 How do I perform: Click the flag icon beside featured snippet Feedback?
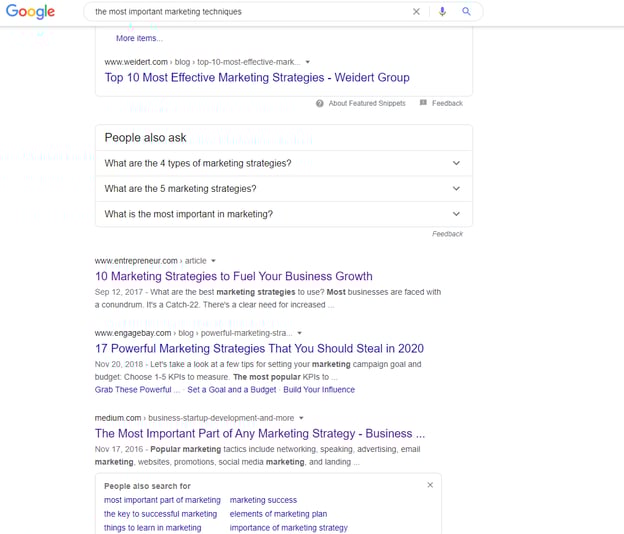423,103
